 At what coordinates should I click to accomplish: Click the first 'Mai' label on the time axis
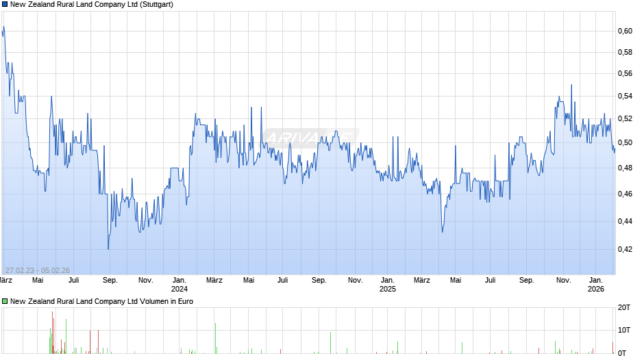pos(38,280)
